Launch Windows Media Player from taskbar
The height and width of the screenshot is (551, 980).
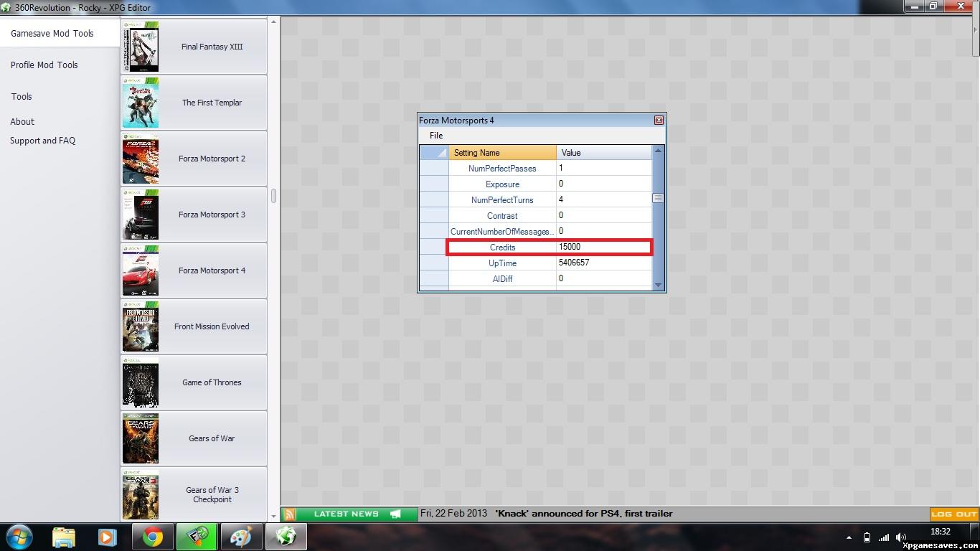coord(108,537)
